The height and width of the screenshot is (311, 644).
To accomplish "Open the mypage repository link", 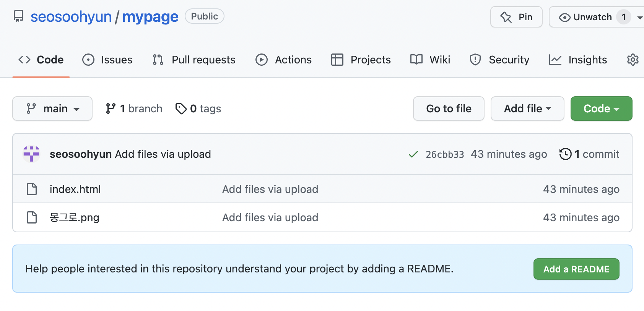I will [150, 17].
